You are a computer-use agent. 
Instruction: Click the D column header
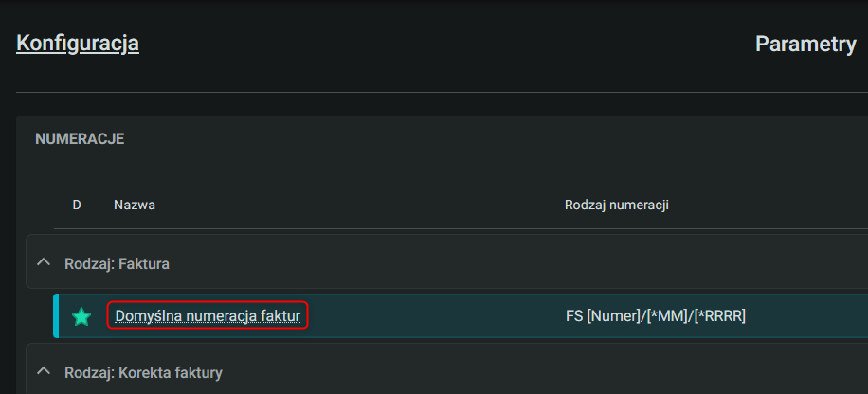coord(77,206)
